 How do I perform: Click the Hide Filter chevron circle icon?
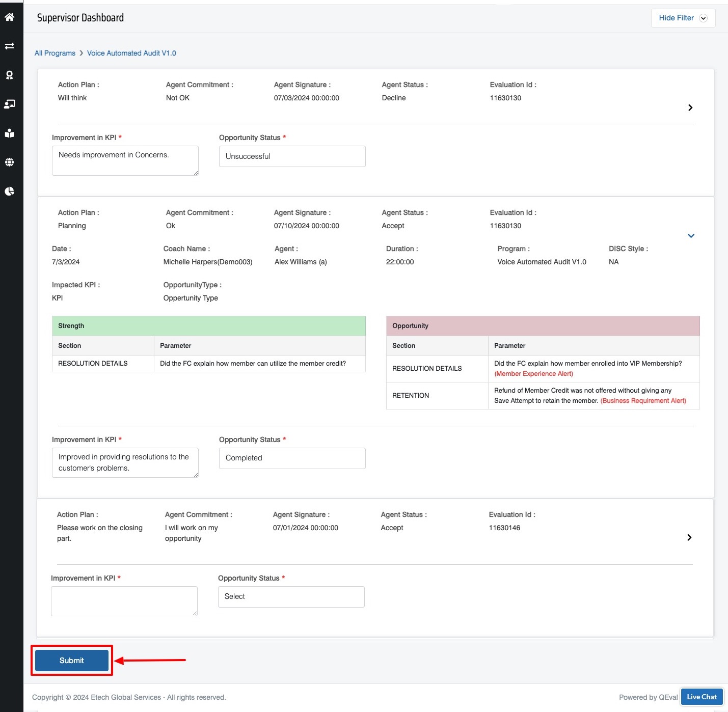click(x=703, y=18)
